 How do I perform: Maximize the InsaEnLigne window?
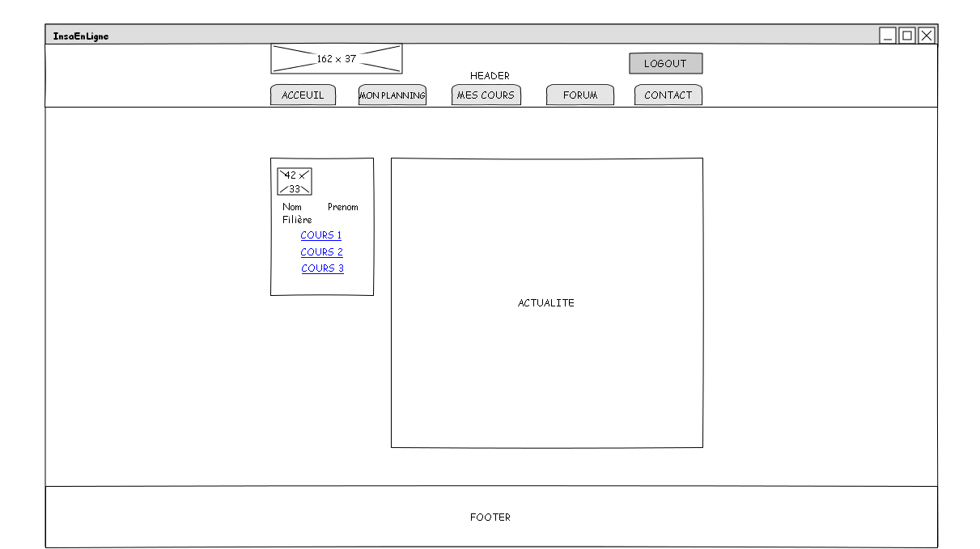[907, 36]
